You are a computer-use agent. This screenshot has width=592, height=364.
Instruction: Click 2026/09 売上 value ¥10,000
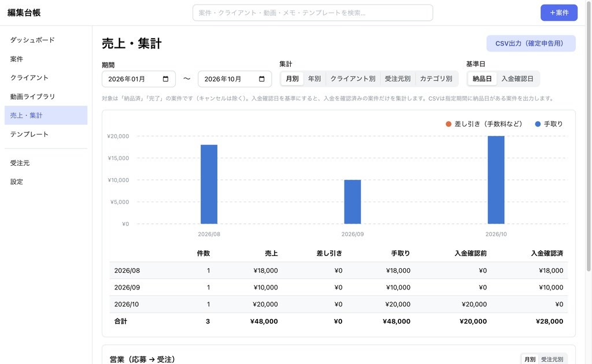[x=265, y=287]
